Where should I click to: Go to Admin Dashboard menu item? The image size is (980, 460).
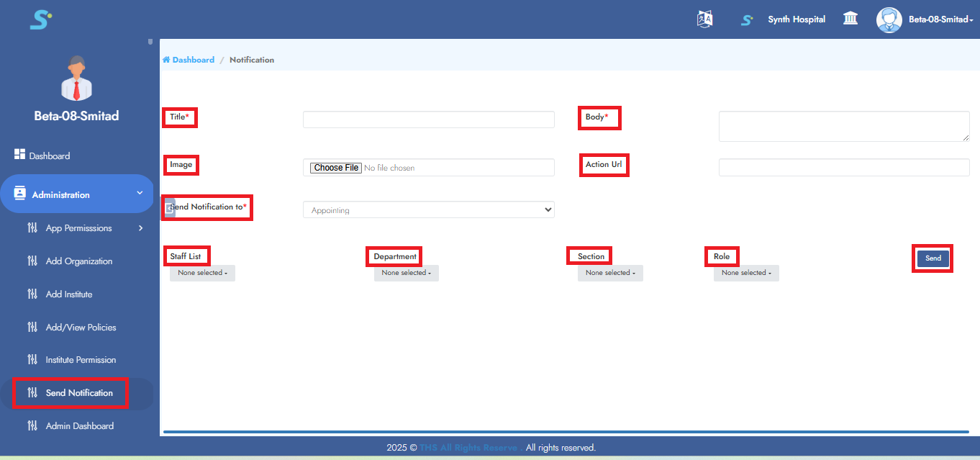[x=79, y=425]
